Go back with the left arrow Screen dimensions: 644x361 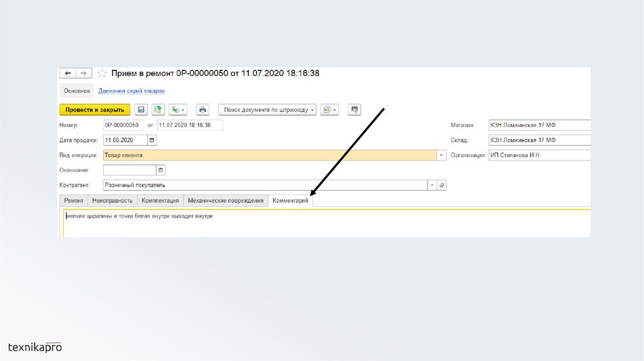(68, 73)
